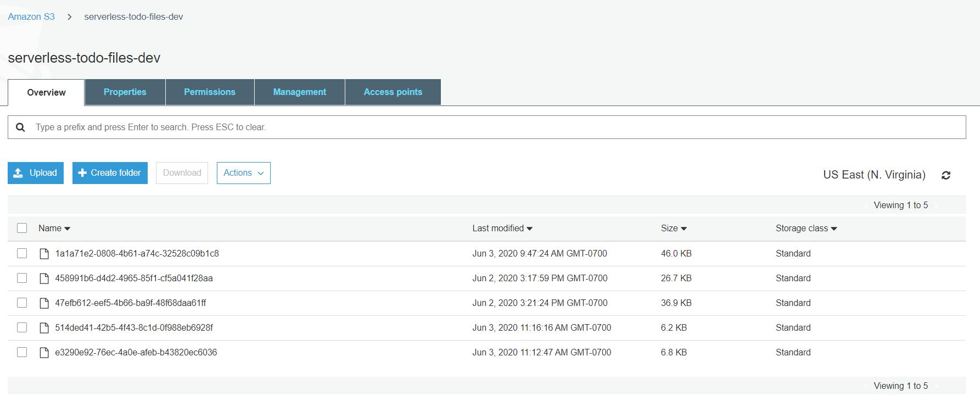The height and width of the screenshot is (401, 980).
Task: Check the box for 1a1a71e2-0808-4b61-a74c-32528c09b1c8
Action: 22,253
